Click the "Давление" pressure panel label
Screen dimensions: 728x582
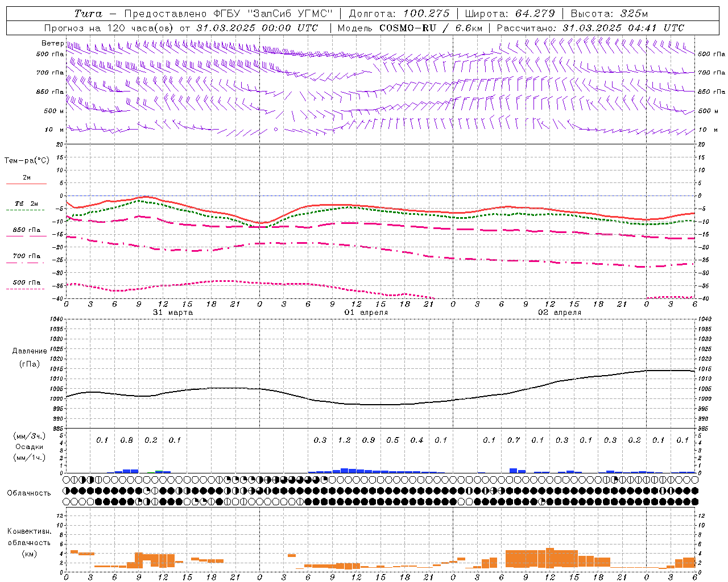point(30,351)
